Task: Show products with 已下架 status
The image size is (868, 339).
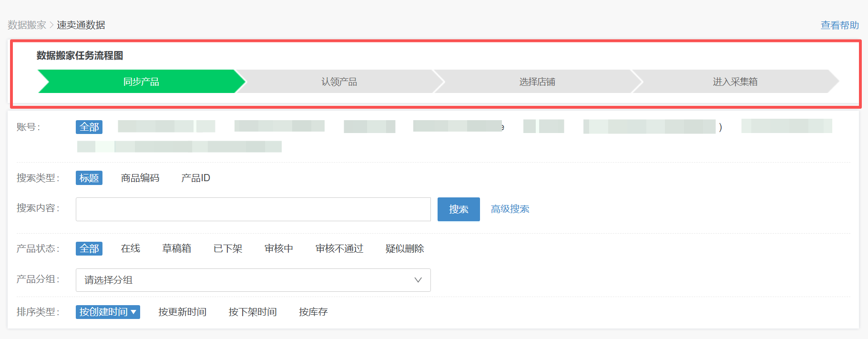Action: [x=228, y=248]
